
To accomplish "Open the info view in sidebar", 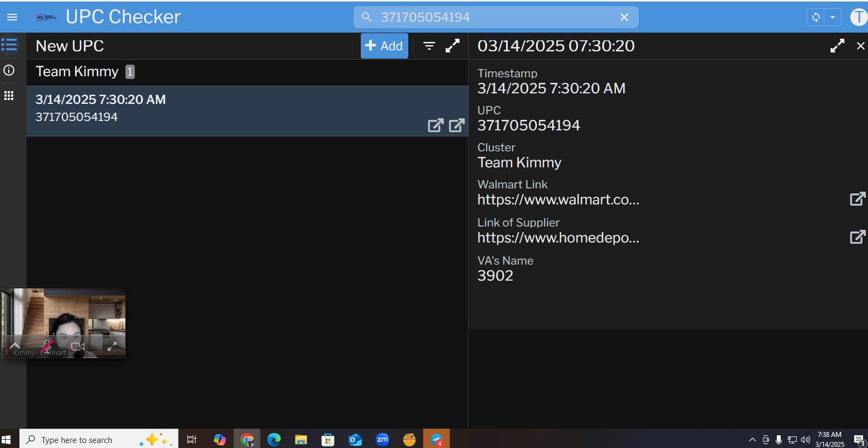I will tap(9, 70).
